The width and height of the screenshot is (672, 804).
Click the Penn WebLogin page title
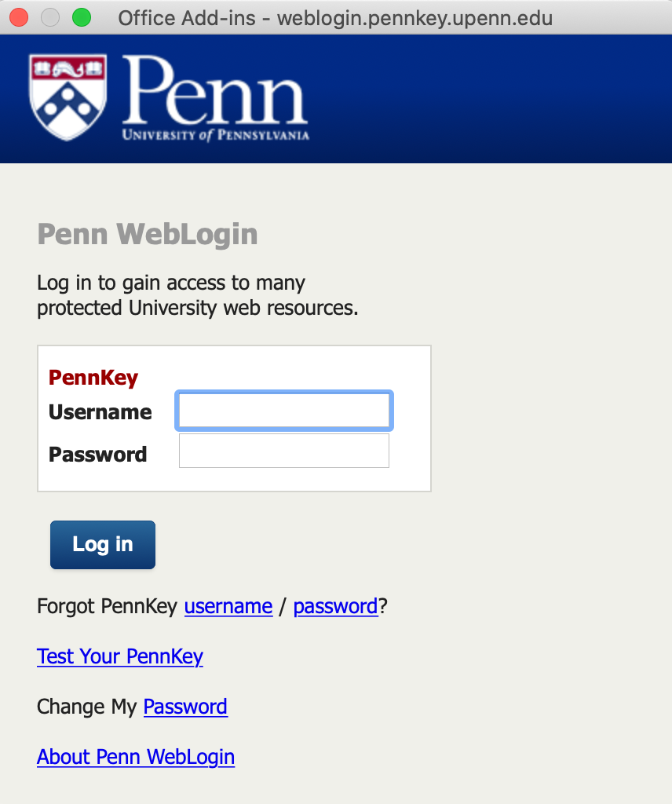pos(147,233)
